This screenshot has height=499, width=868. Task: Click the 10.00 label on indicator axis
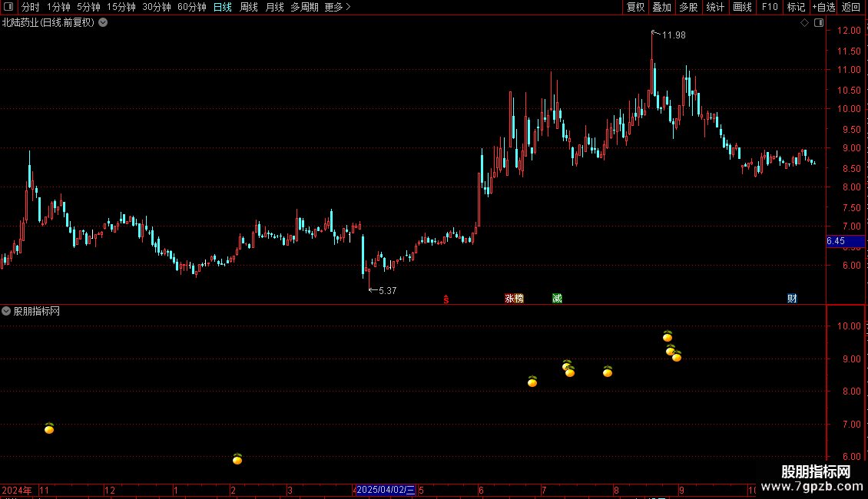click(x=849, y=326)
